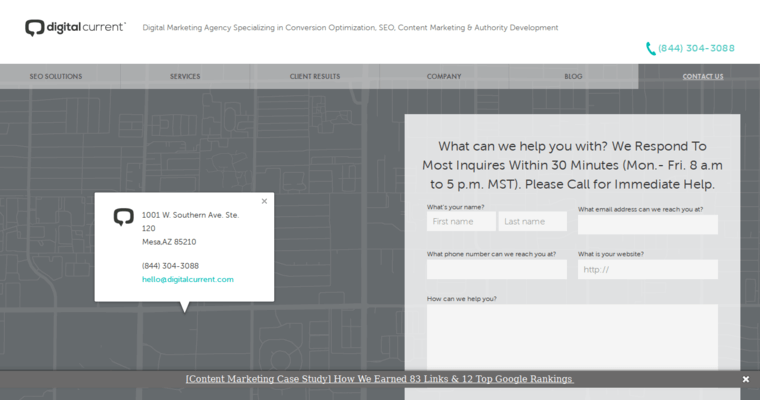Click the Digital Marketing Agency tagline
The image size is (760, 400).
pos(350,28)
